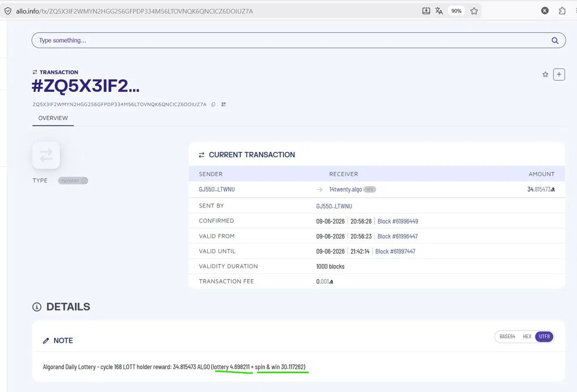This screenshot has width=577, height=392.
Task: Select the OVERVIEW tab
Action: [x=53, y=118]
